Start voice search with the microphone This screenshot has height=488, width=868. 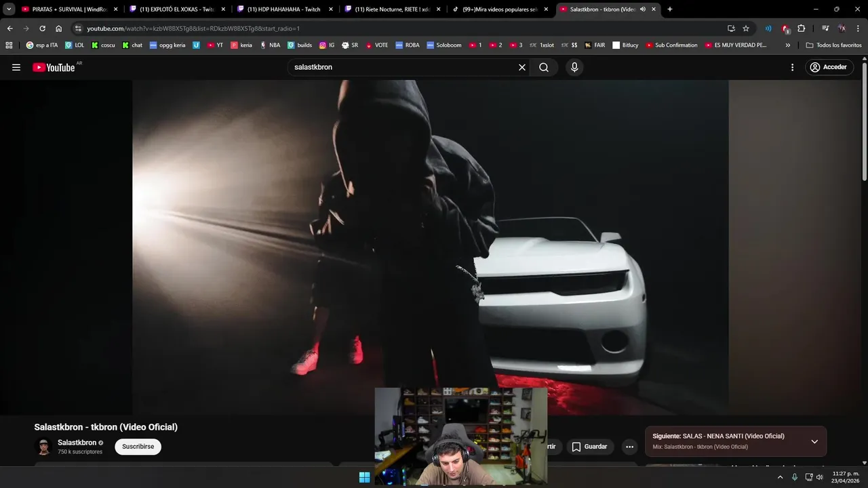(574, 67)
